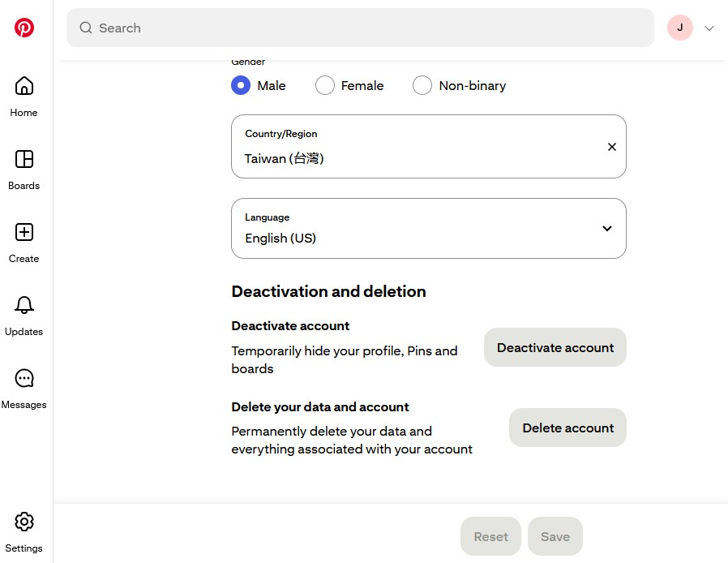The height and width of the screenshot is (563, 728).
Task: Open the account switcher chevron
Action: [709, 28]
